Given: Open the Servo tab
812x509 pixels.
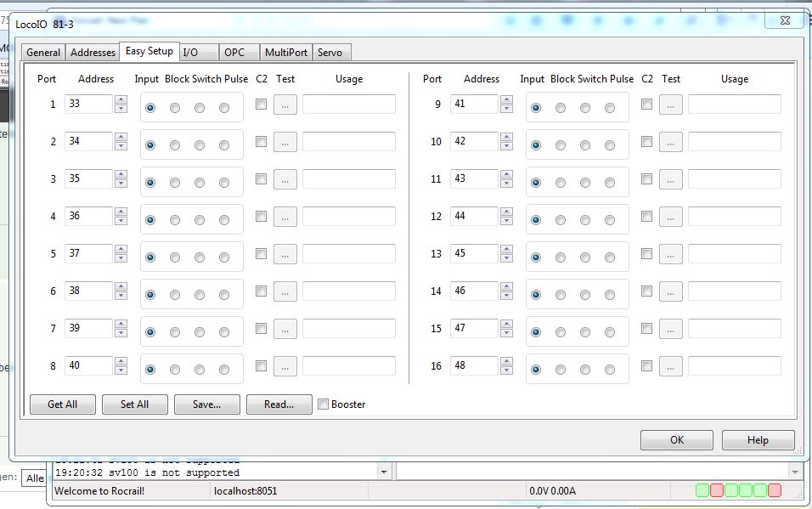Looking at the screenshot, I should click(330, 53).
